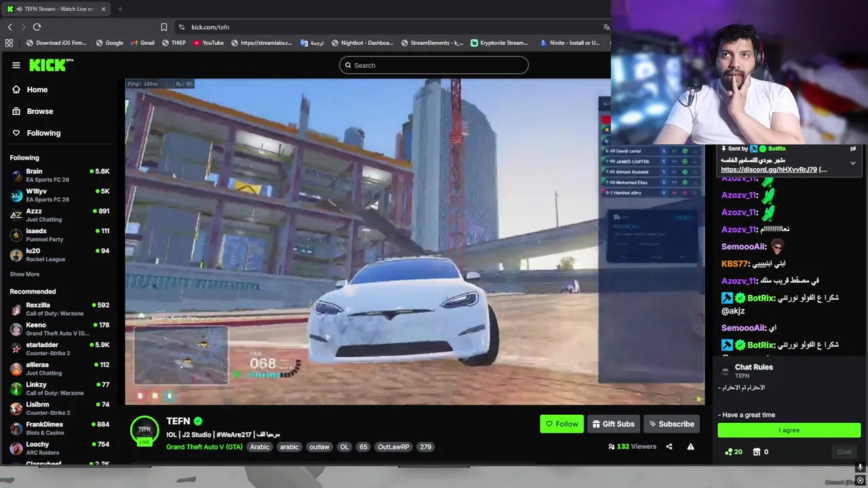Open the site info icon beside the URL
The image size is (868, 488).
(181, 27)
